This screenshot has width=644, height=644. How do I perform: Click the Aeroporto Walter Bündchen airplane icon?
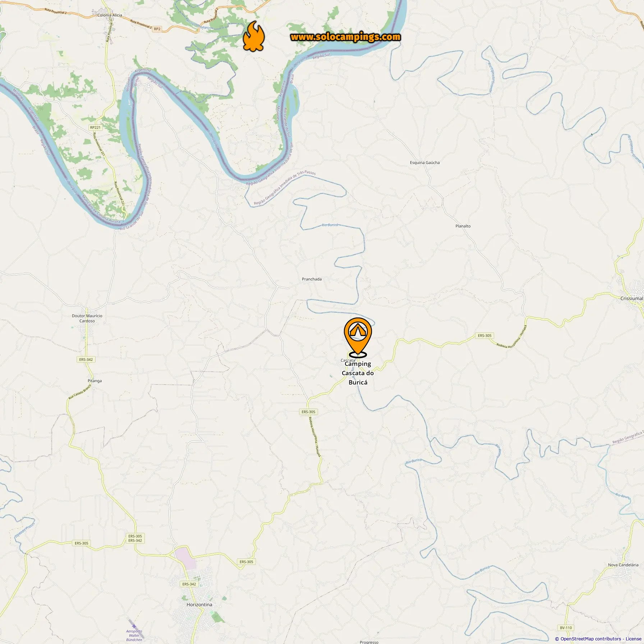[x=134, y=626]
